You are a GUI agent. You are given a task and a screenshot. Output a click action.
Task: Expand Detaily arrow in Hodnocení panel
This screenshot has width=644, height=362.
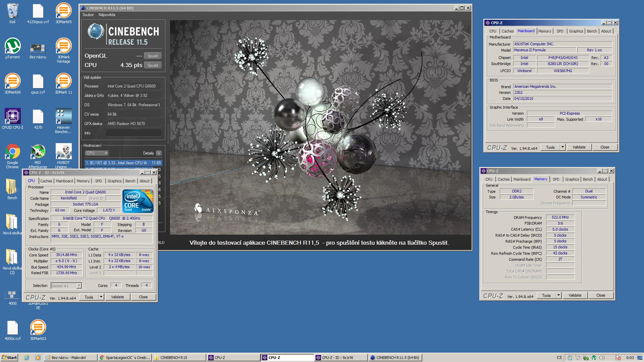pos(159,153)
